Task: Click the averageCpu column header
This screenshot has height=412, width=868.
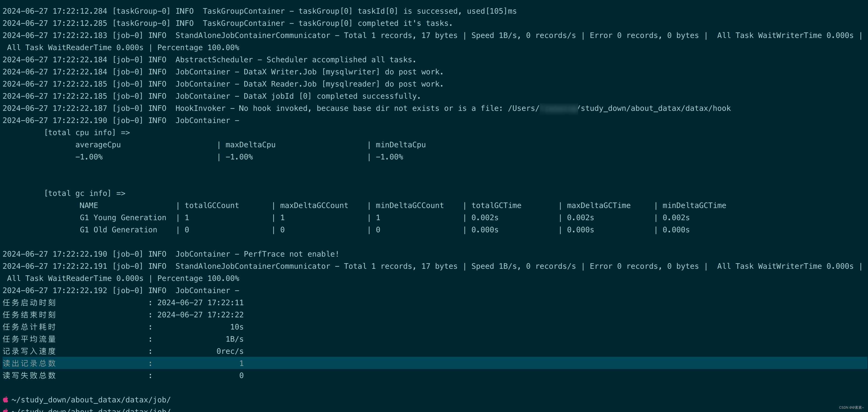Action: 98,145
